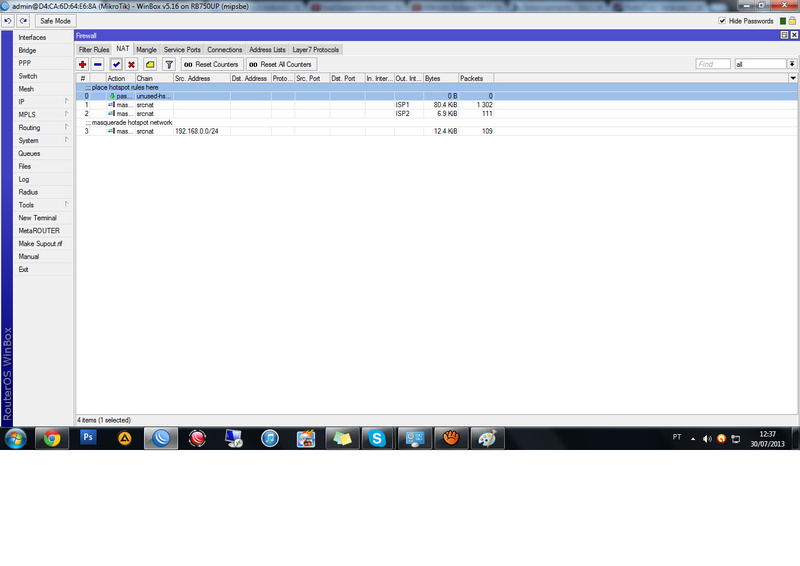The width and height of the screenshot is (800, 566).
Task: Expand the System submenu
Action: coord(43,140)
